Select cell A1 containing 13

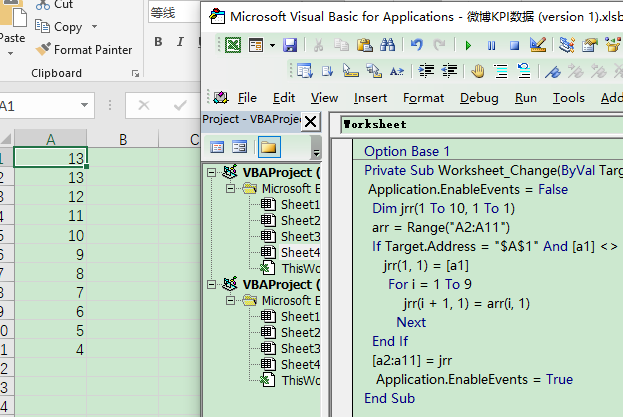[50, 158]
